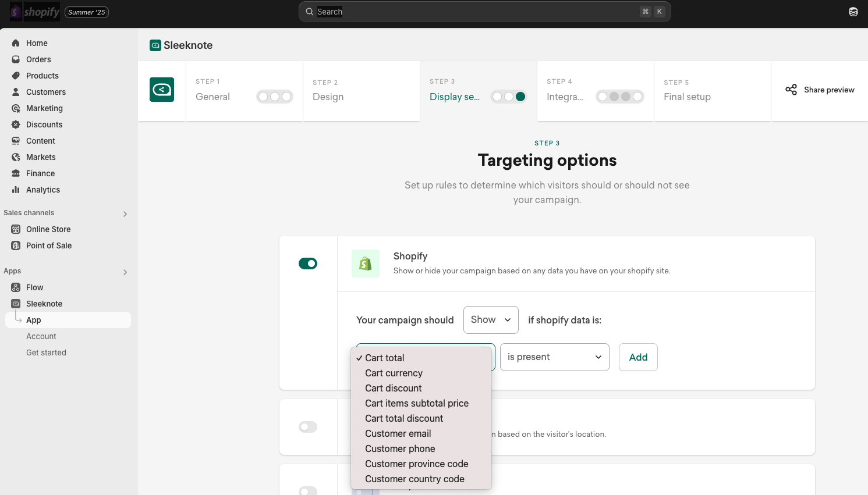Viewport: 868px width, 495px height.
Task: Click the Online Store icon
Action: pos(16,229)
